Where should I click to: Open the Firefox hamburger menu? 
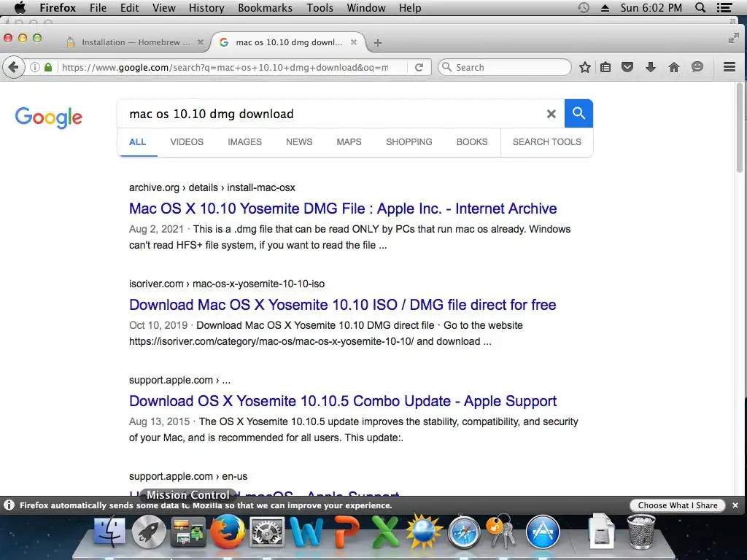[x=729, y=67]
